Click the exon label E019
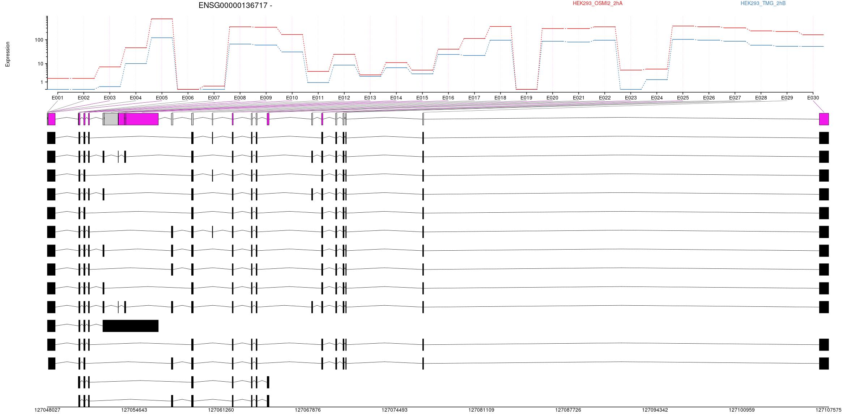Image resolution: width=868 pixels, height=416 pixels. 526,98
